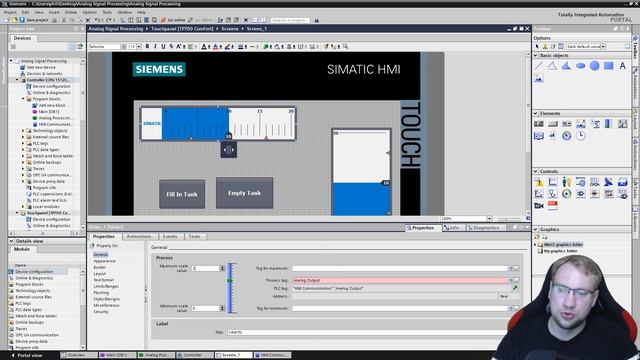Click the horizontal slider on HMI screen
Viewport: 640px width, 360px height.
coord(218,124)
